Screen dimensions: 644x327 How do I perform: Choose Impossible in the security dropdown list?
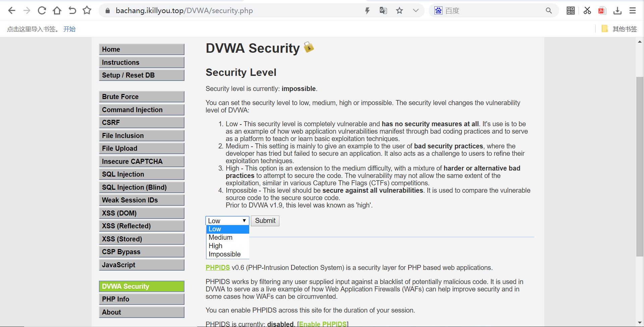coord(228,254)
